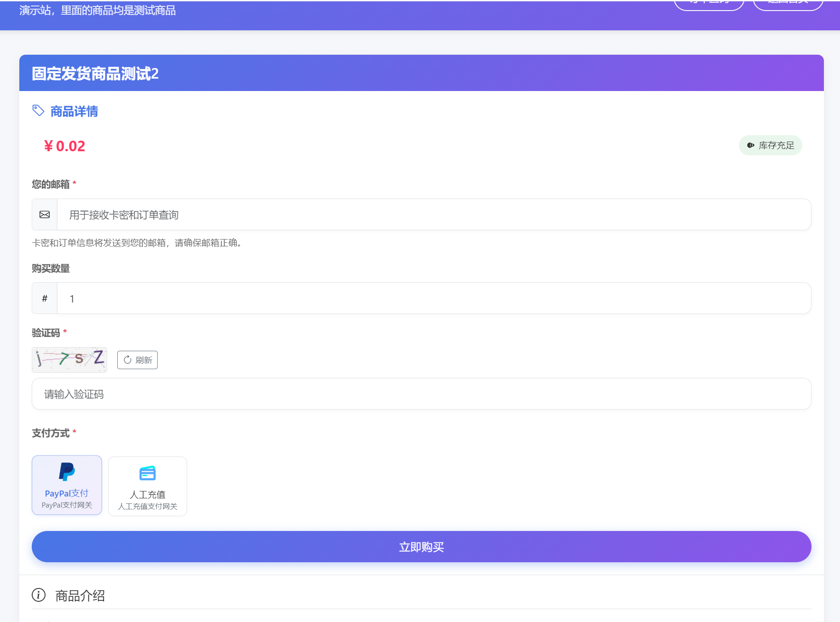840x622 pixels.
Task: Click the # icon before the quantity
Action: click(45, 299)
